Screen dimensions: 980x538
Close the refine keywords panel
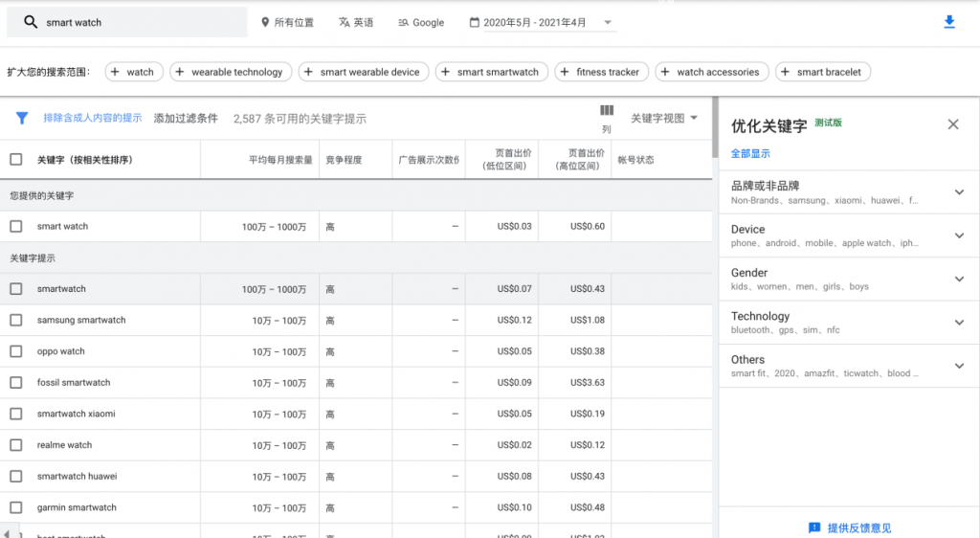click(952, 124)
